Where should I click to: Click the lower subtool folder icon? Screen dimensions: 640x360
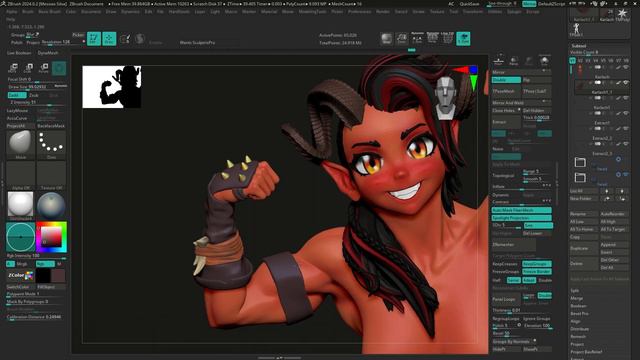pos(580,178)
